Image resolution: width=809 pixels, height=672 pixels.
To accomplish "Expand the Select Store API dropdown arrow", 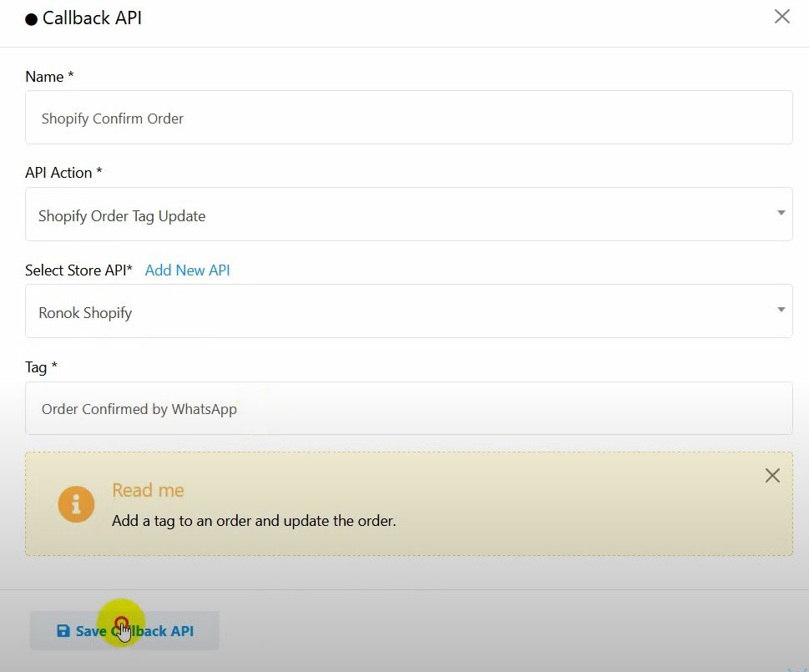I will coord(781,311).
